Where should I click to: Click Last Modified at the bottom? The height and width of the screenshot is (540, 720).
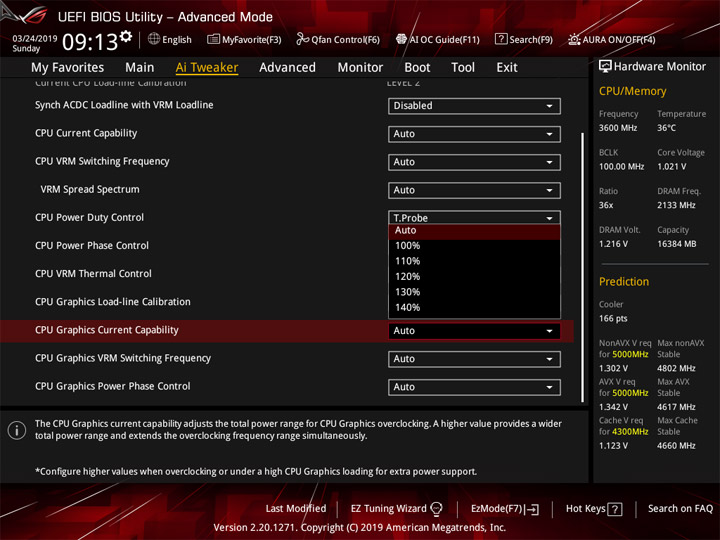(x=296, y=509)
